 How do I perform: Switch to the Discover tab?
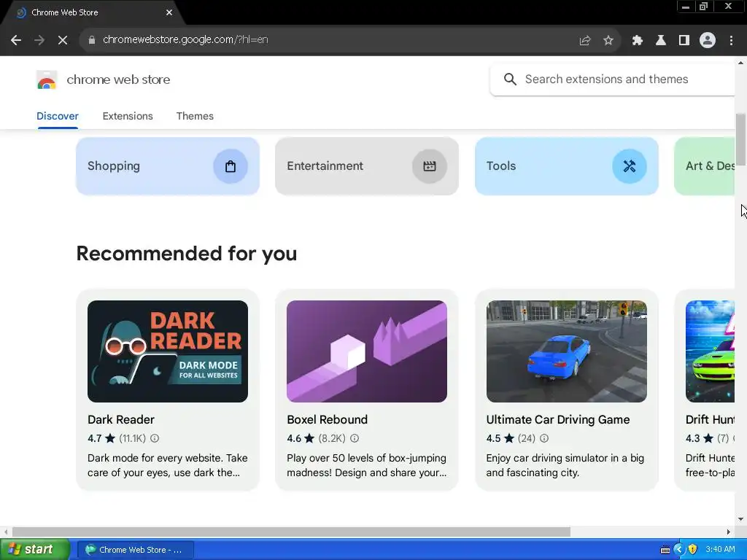click(x=58, y=116)
